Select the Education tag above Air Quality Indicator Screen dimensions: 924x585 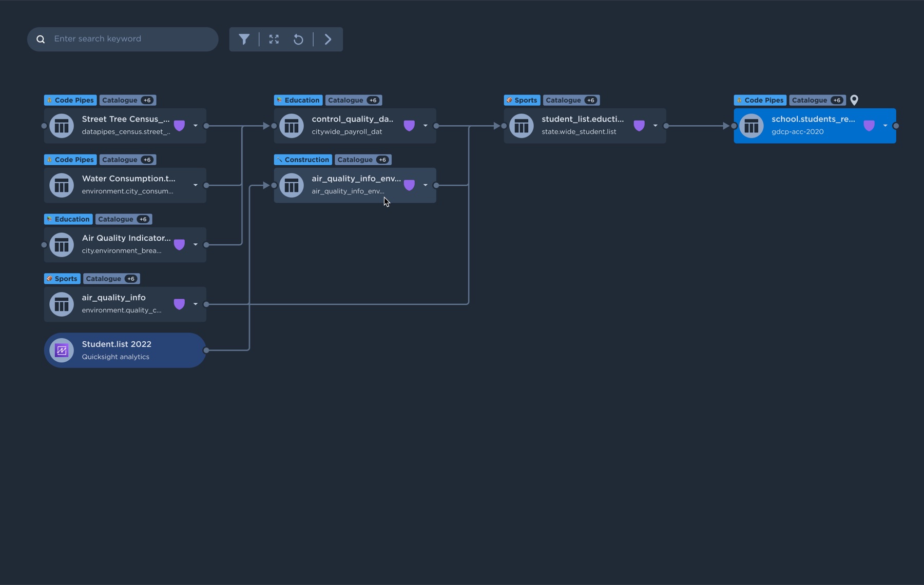point(68,219)
